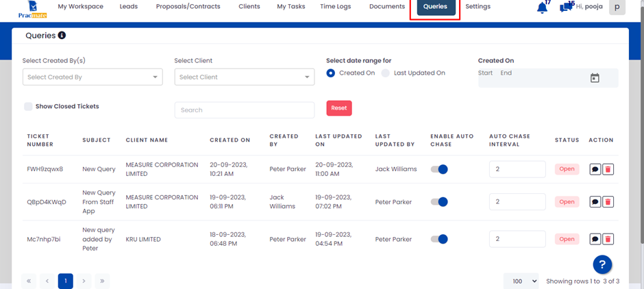Screen dimensions: 644x289
Task: Open the My Tasks menu
Action: [290, 7]
